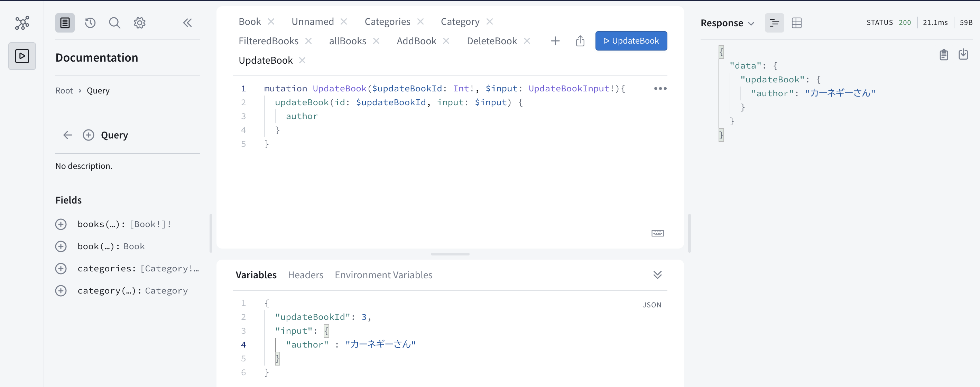Open the operation history clock icon
The image size is (980, 387).
pos(90,23)
